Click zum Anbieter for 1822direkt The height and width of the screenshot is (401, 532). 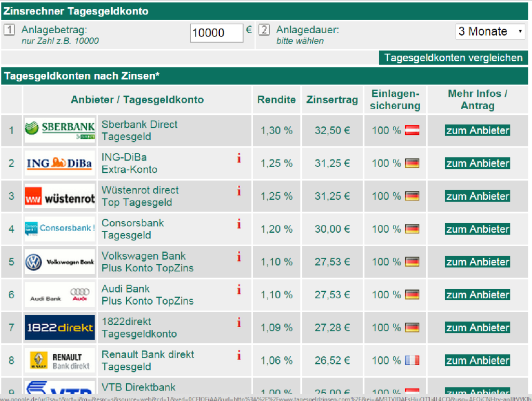tap(477, 327)
